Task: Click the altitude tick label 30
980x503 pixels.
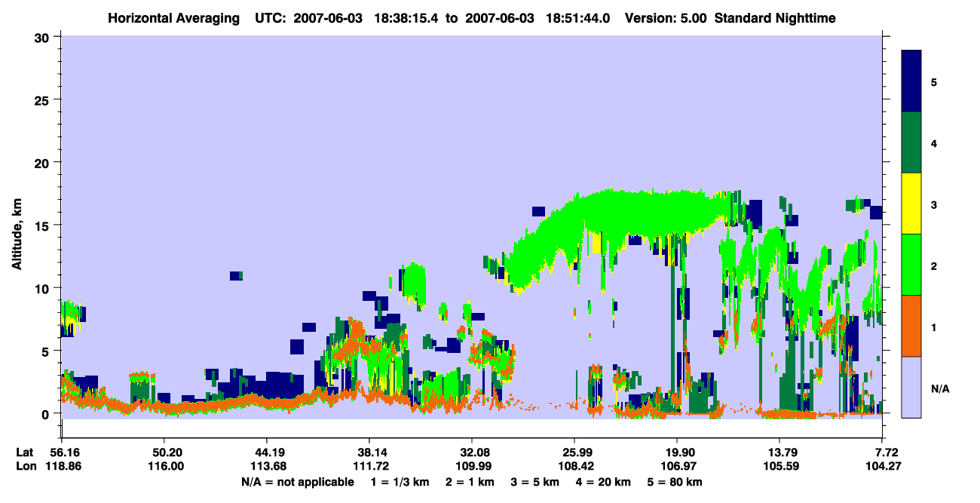Action: 43,37
